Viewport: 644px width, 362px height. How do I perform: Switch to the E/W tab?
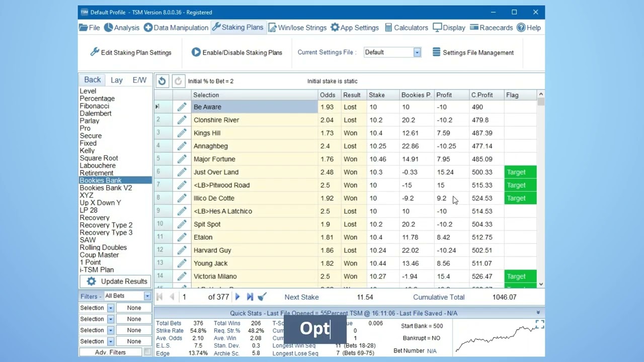click(139, 80)
